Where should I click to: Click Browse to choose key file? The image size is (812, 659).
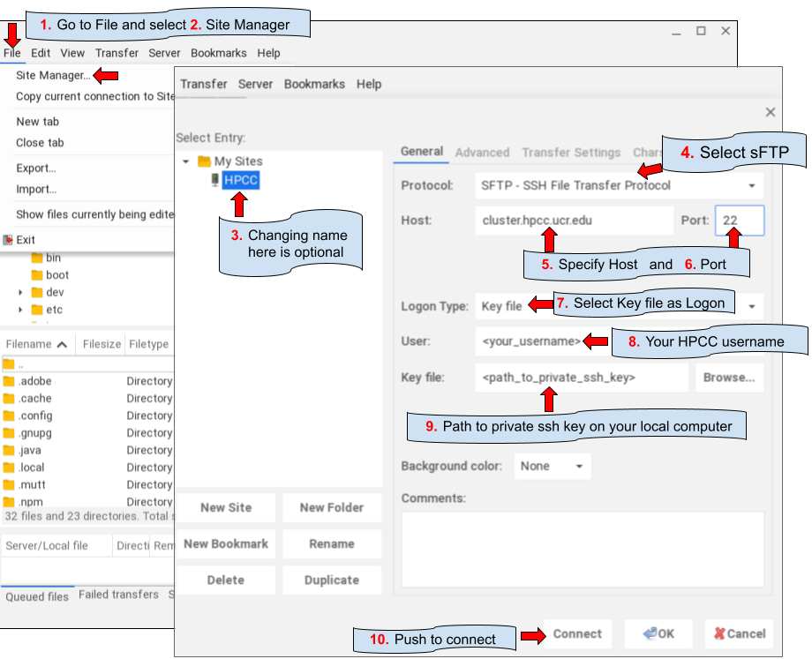click(728, 378)
